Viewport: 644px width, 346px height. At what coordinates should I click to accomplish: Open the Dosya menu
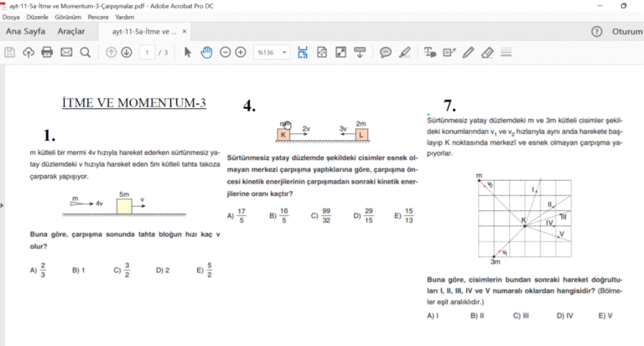point(11,18)
